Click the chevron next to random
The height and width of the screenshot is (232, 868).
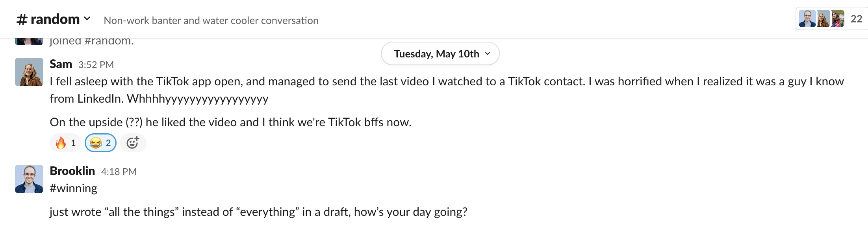[x=87, y=19]
